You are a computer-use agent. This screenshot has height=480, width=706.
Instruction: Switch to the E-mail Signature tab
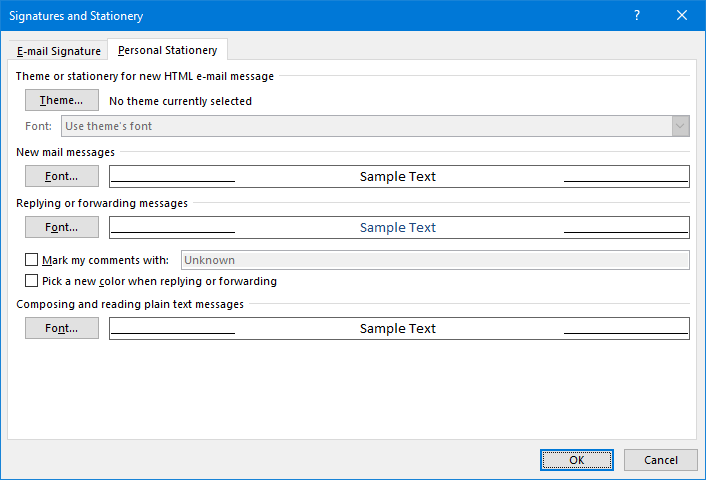59,51
